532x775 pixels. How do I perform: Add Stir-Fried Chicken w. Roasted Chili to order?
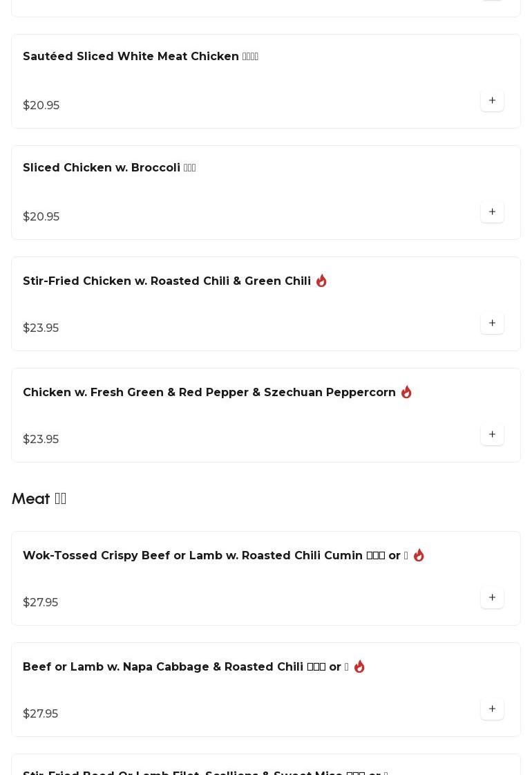[492, 323]
